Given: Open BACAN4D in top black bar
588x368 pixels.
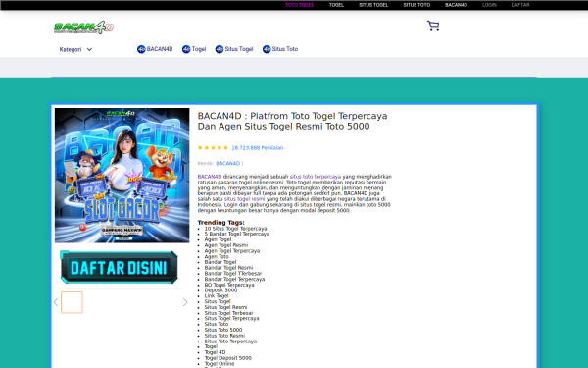Looking at the screenshot, I should pos(456,5).
